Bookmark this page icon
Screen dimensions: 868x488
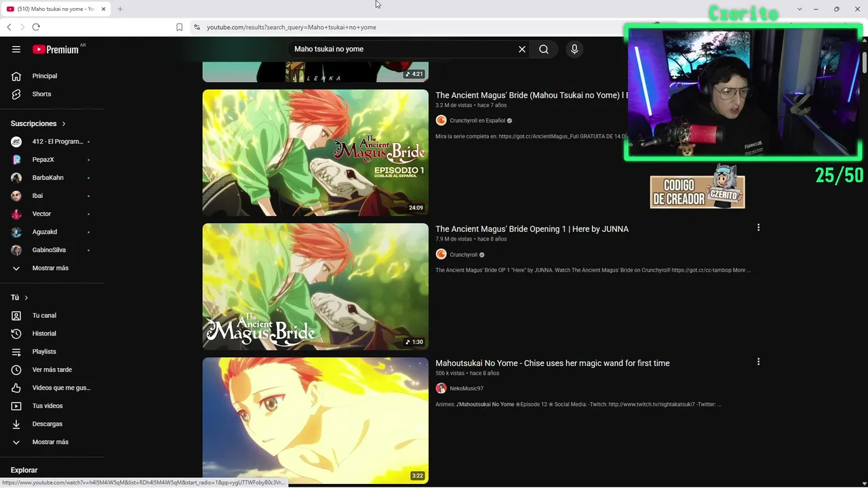coord(179,27)
